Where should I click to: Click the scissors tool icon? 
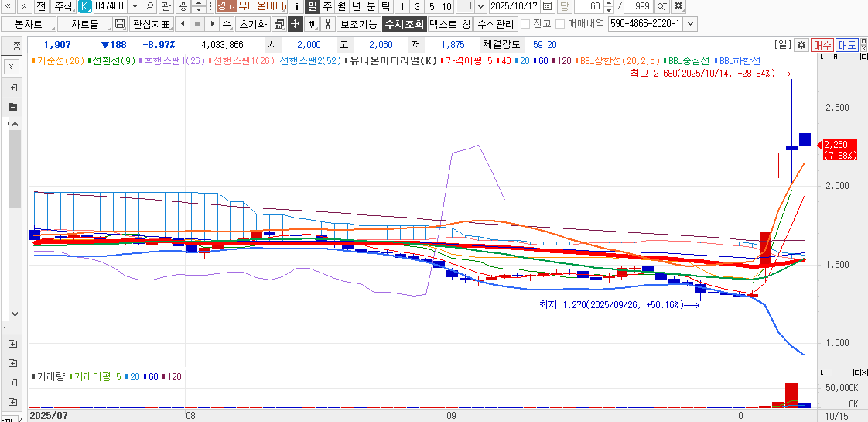coord(328,24)
